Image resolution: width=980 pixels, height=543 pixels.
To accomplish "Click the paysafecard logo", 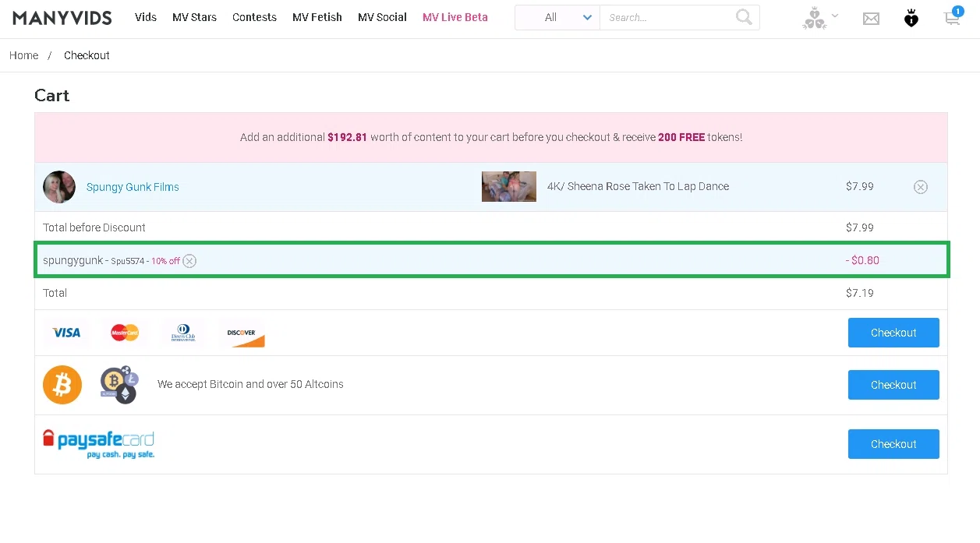I will pos(98,444).
